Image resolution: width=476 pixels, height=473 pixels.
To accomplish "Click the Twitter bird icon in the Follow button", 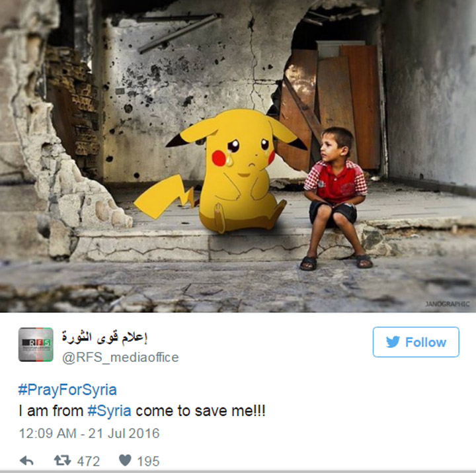I will pos(393,342).
